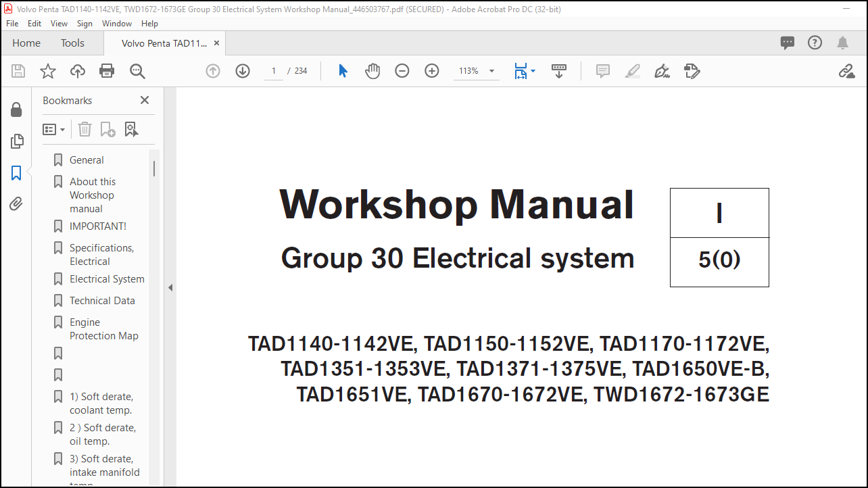Open Specifications, Electrical bookmark
The height and width of the screenshot is (488, 868).
[x=101, y=255]
